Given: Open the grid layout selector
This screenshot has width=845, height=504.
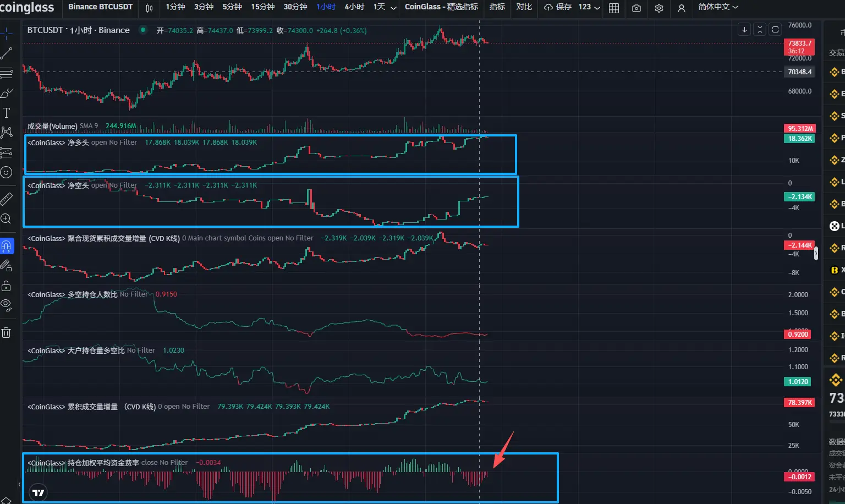Looking at the screenshot, I should tap(614, 8).
